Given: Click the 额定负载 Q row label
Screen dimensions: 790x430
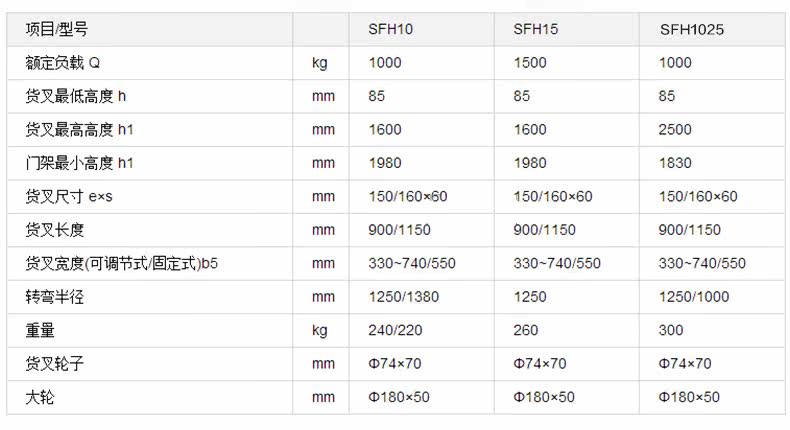Looking at the screenshot, I should [63, 63].
